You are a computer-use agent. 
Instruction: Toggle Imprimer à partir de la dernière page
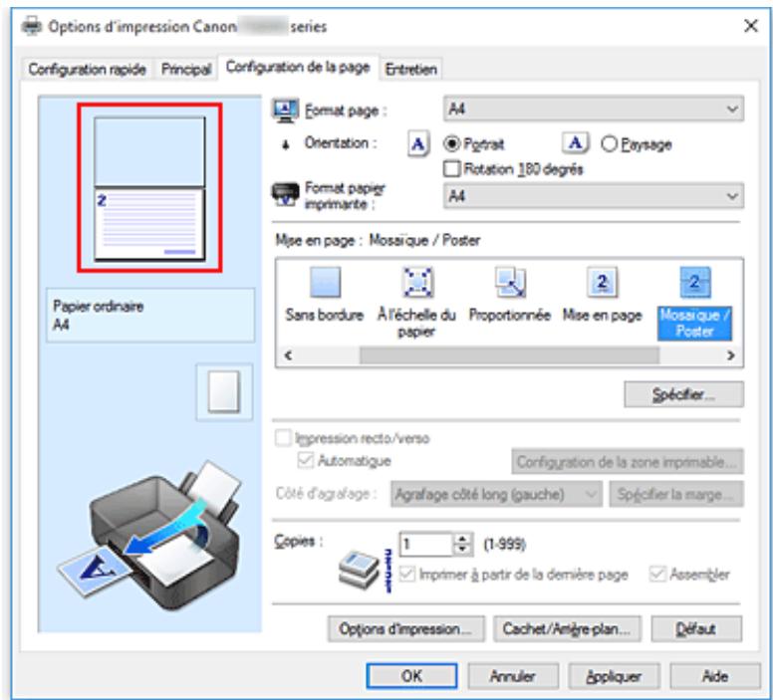click(407, 574)
